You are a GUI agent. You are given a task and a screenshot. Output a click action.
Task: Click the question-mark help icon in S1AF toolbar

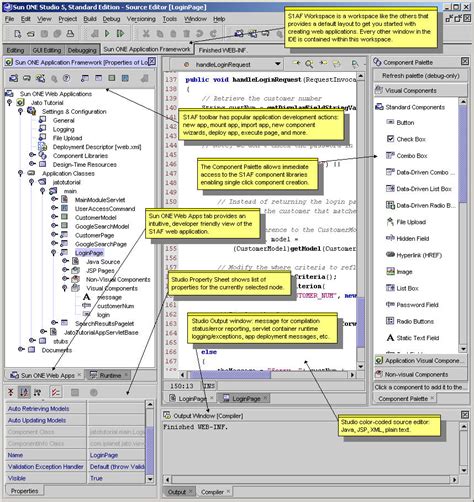coord(67,78)
